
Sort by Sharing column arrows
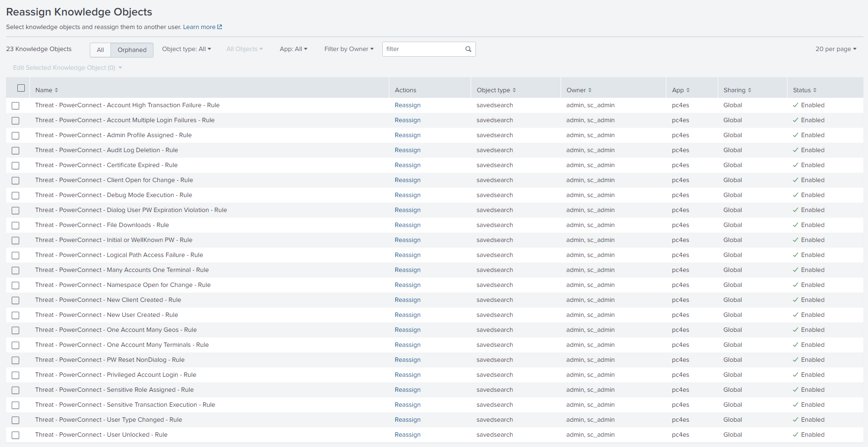pyautogui.click(x=750, y=90)
